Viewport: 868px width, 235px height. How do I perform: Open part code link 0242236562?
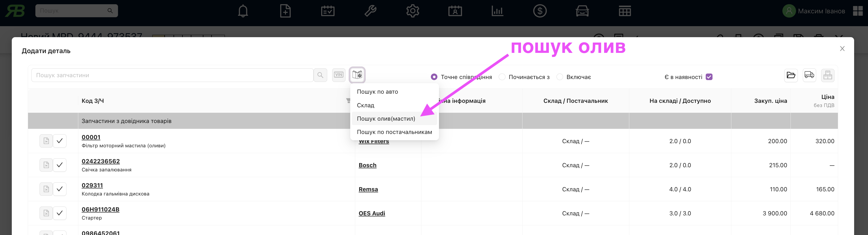101,161
